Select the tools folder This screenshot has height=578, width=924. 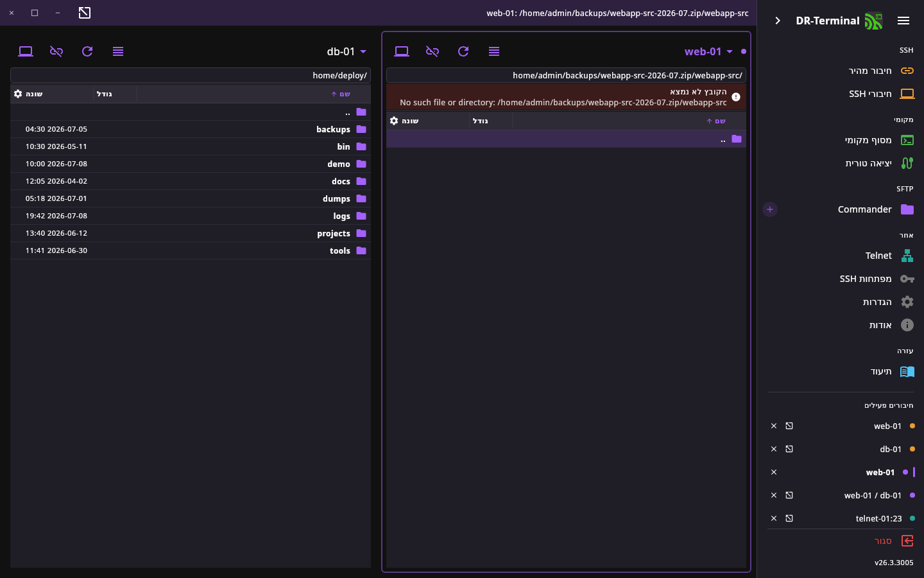[191, 250]
